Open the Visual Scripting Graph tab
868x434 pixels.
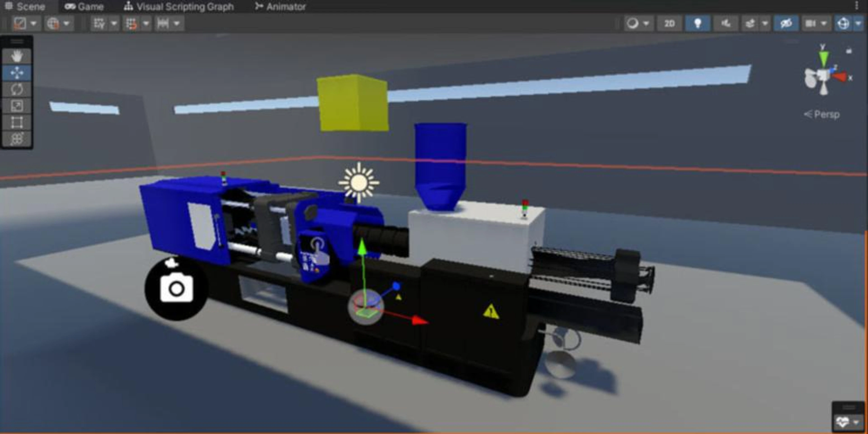click(x=179, y=6)
